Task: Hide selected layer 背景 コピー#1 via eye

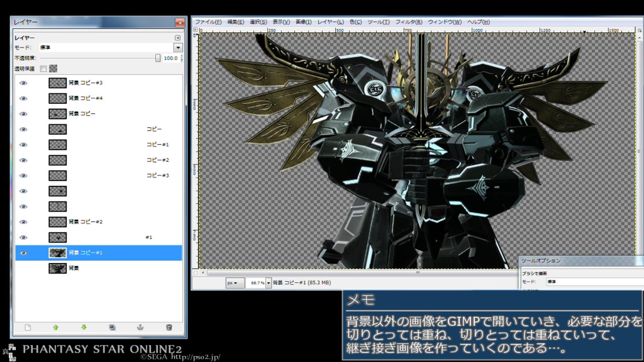Action: pyautogui.click(x=23, y=253)
